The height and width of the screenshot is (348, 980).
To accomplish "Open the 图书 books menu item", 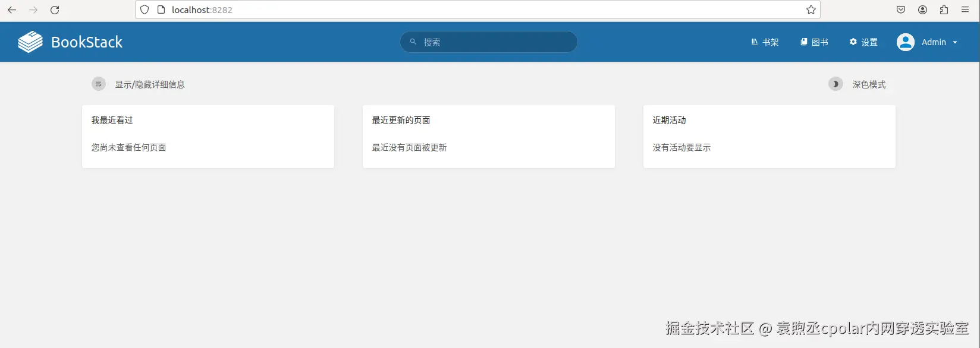I will click(x=814, y=42).
